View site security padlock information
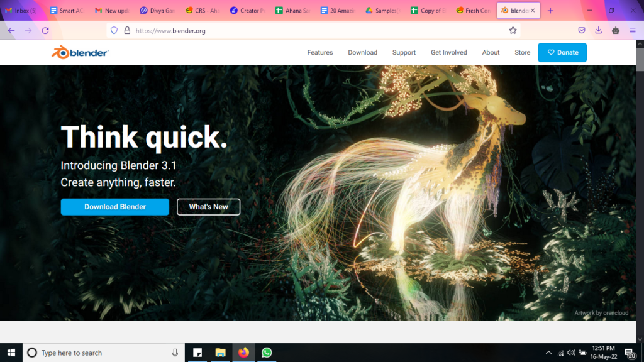The height and width of the screenshot is (362, 644). pyautogui.click(x=127, y=30)
